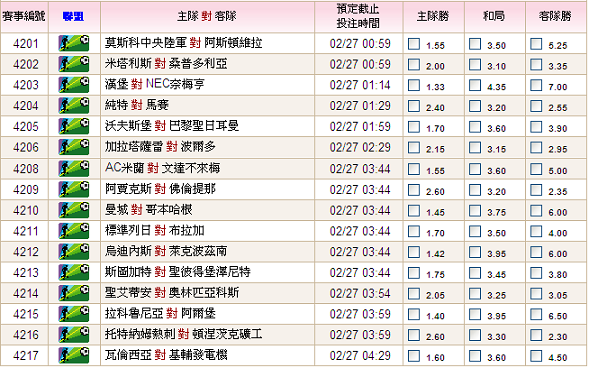The image size is (589, 368).
Task: Check home win 1.42 for match 4212
Action: (x=414, y=252)
